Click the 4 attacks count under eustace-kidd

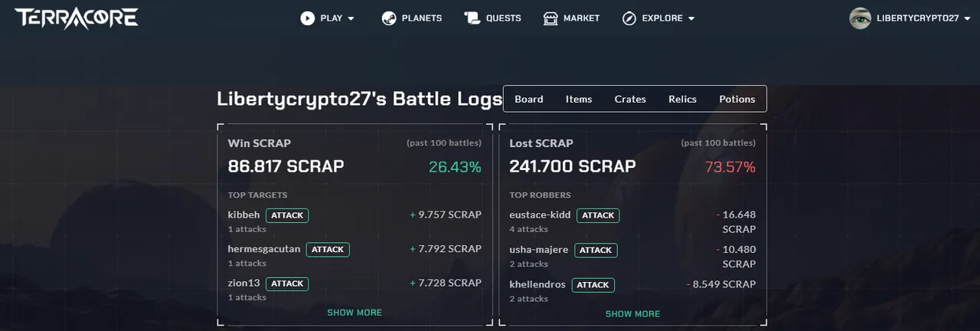(x=528, y=229)
